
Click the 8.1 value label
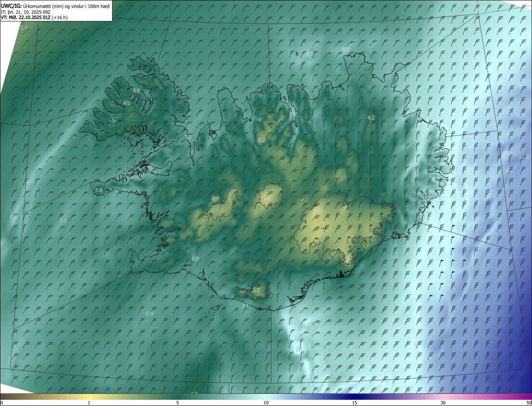point(30,181)
